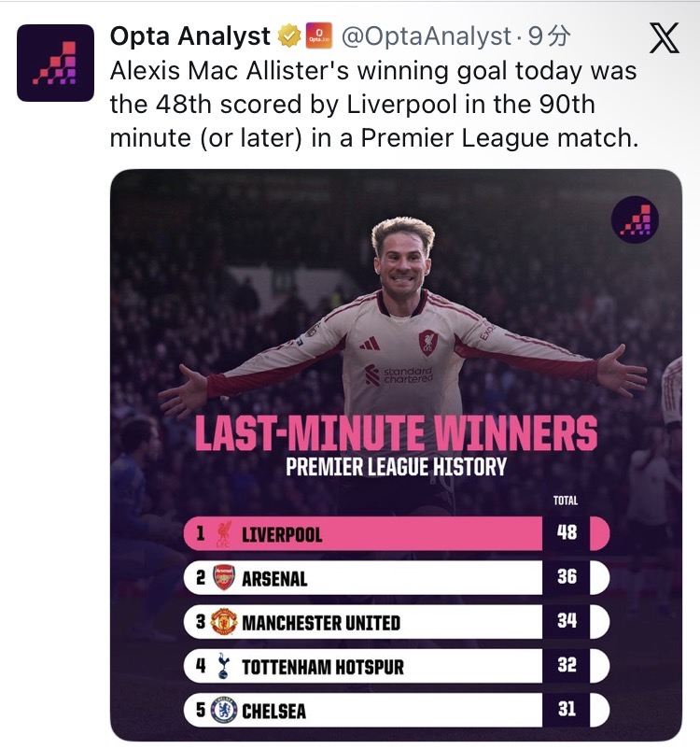Click the gold verified badge
Image resolution: width=700 pixels, height=749 pixels.
coord(288,37)
